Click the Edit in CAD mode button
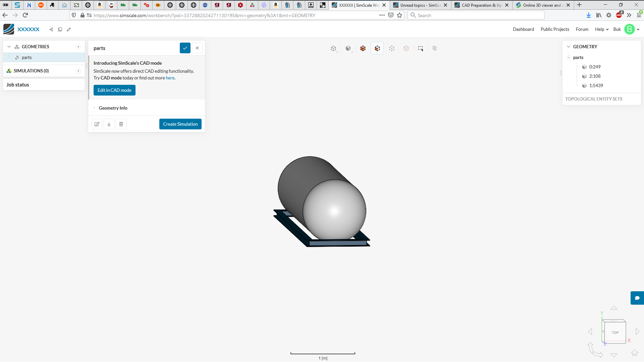 114,90
